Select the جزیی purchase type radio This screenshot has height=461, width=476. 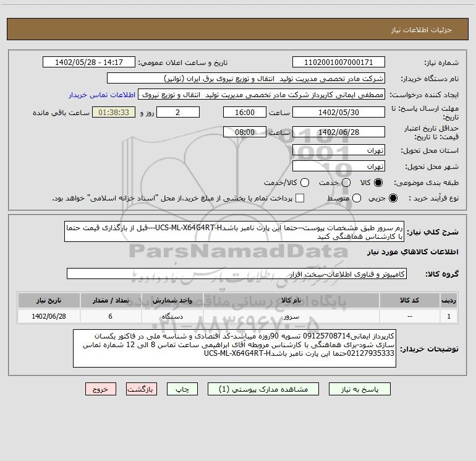[393, 198]
